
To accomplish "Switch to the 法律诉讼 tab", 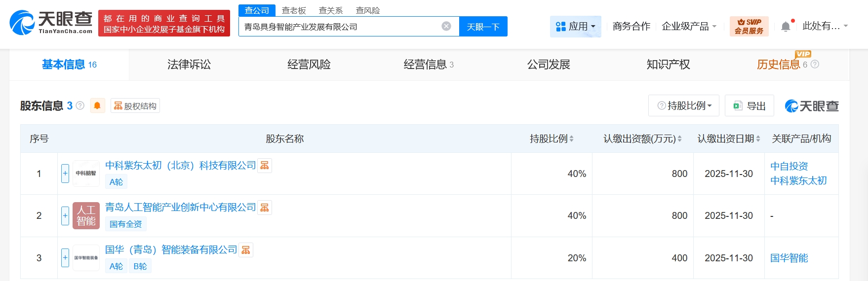I will coord(189,65).
